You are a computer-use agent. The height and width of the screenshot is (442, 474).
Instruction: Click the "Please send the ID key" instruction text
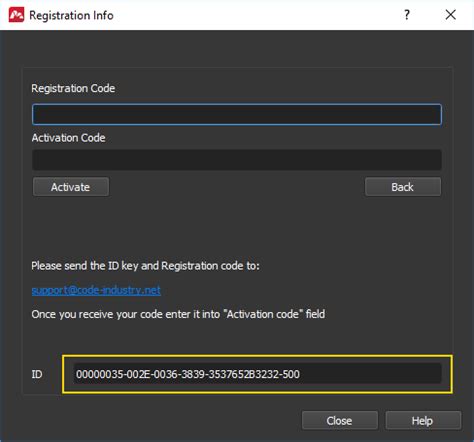pos(145,266)
